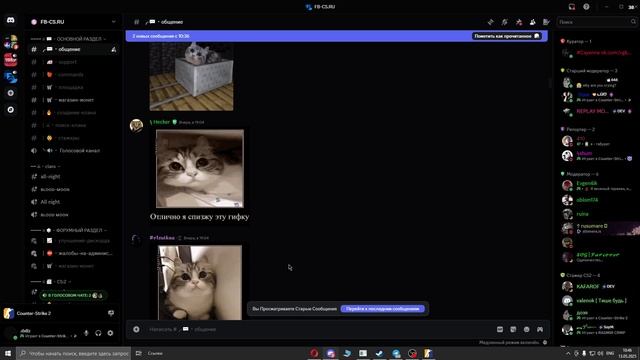Open Task View on the taskbar
The image size is (640, 360).
139,353
